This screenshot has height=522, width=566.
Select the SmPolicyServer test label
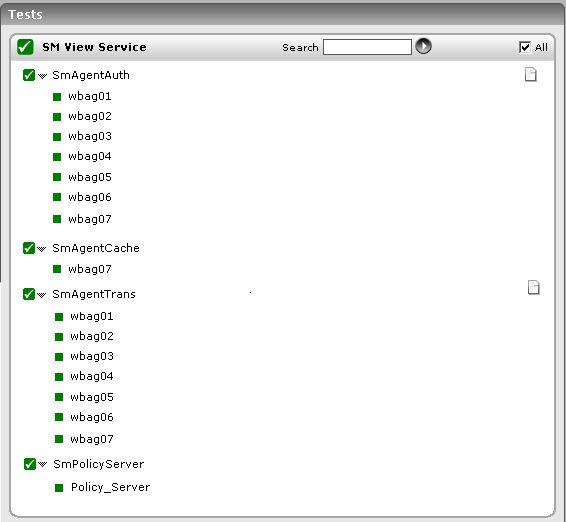[99, 464]
